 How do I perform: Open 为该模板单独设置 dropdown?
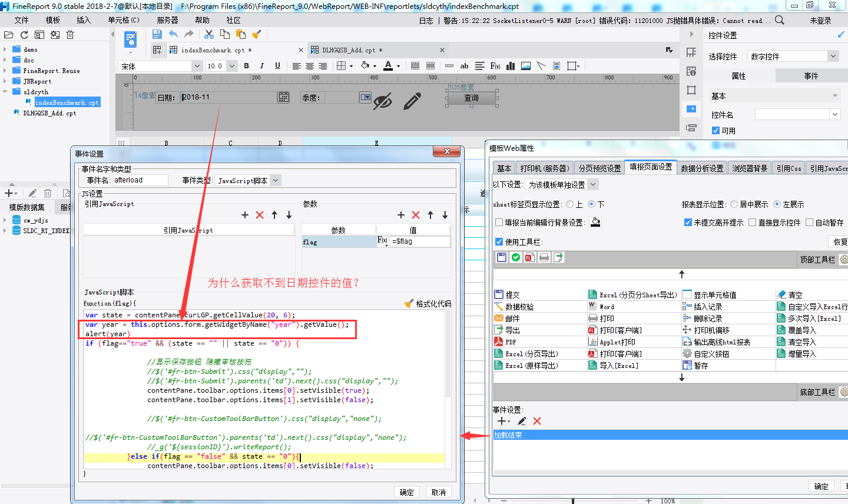click(x=593, y=184)
